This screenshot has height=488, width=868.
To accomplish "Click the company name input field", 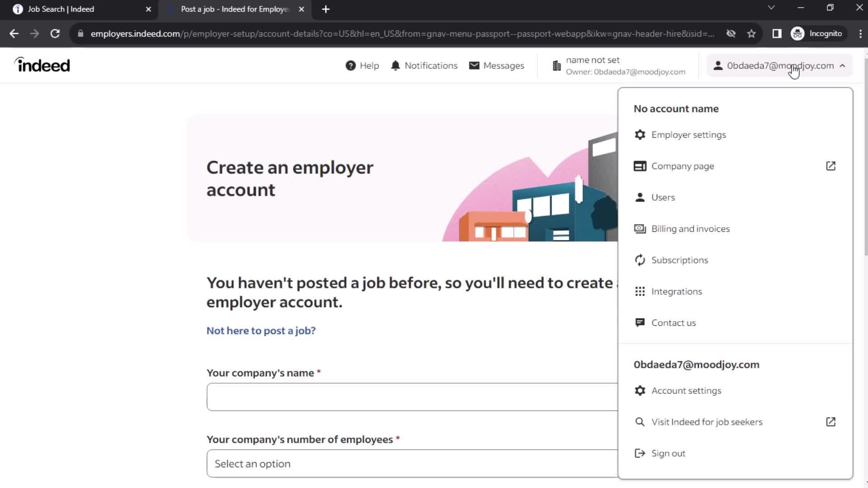I will click(412, 397).
